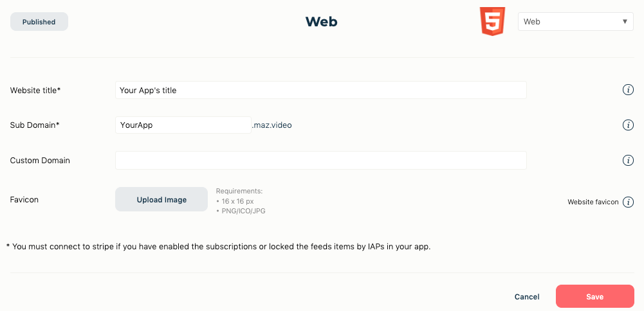Open info icon beside Website favicon

point(628,202)
